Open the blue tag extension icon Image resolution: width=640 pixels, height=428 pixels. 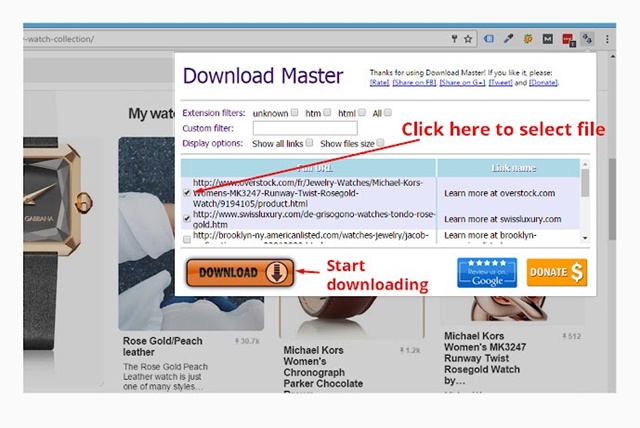point(489,39)
